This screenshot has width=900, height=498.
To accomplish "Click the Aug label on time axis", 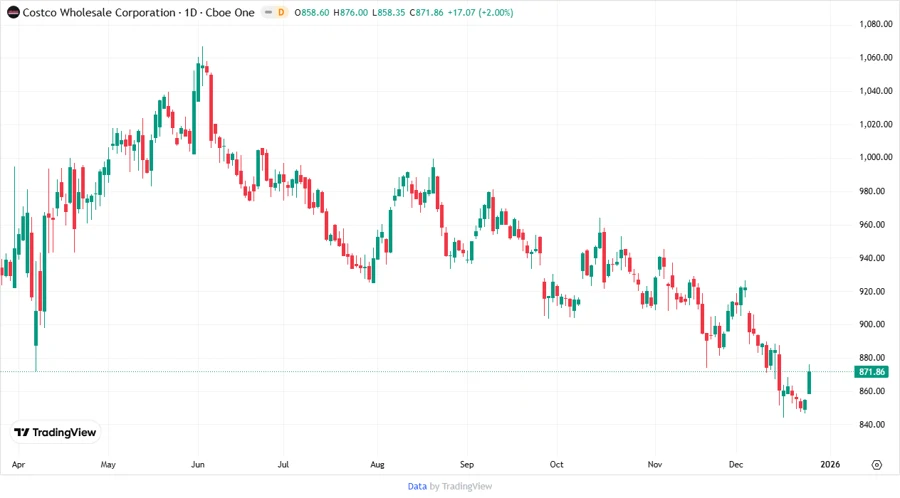I will pyautogui.click(x=377, y=465).
